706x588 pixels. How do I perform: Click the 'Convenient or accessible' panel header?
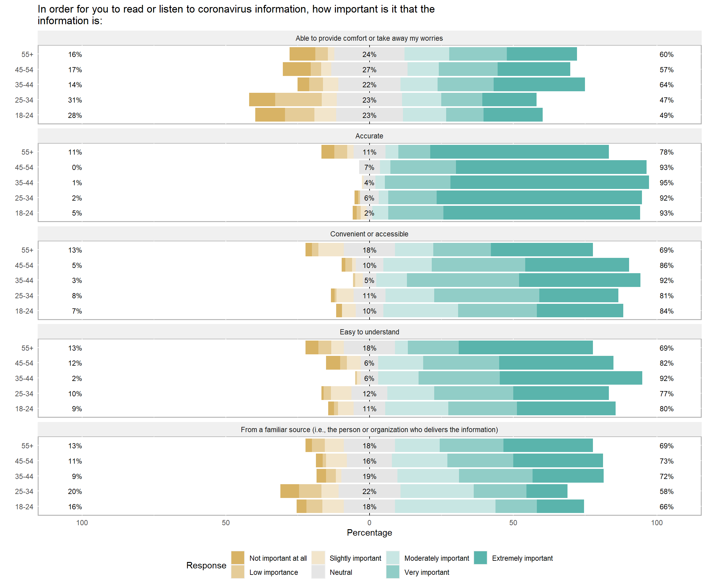[x=369, y=234]
